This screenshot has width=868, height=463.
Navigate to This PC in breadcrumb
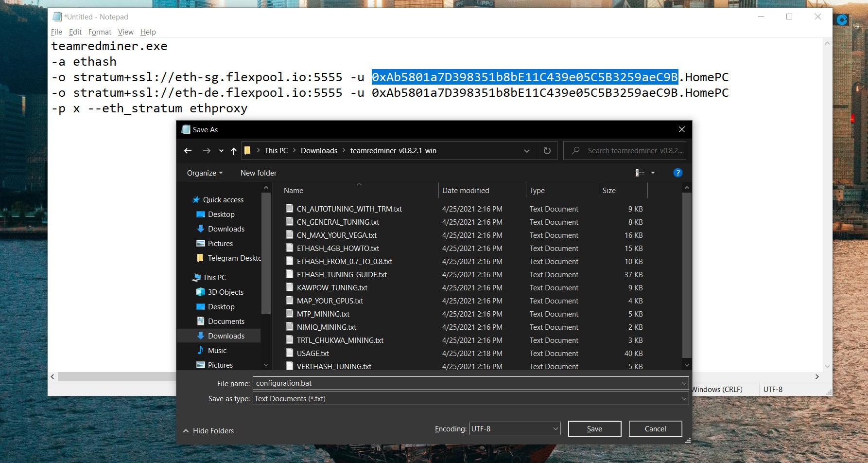point(276,151)
